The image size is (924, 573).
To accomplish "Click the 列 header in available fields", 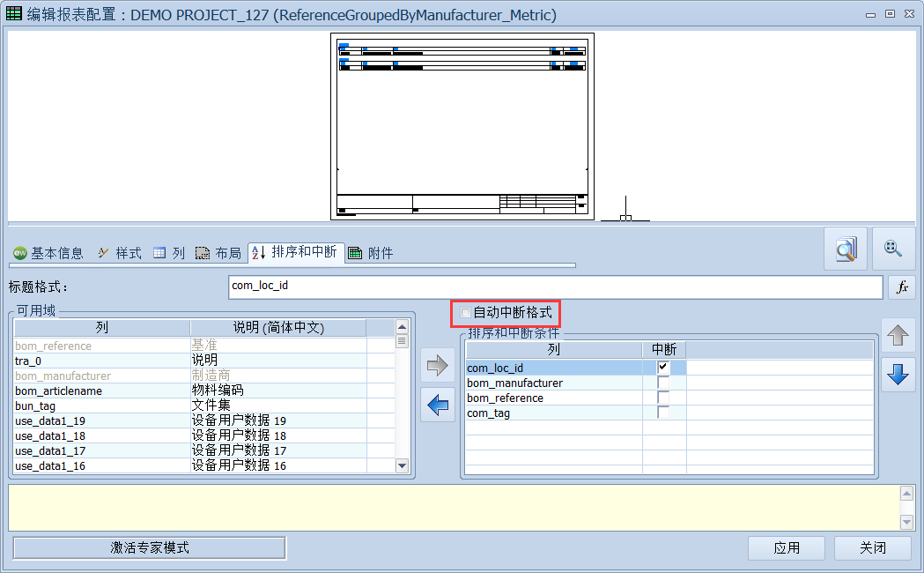I will pos(102,328).
